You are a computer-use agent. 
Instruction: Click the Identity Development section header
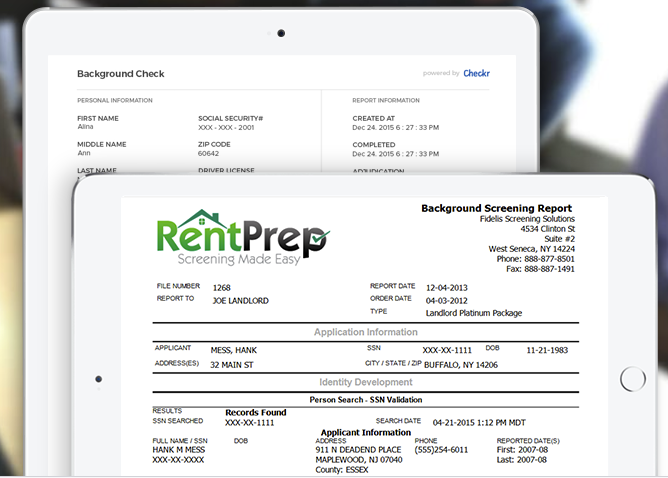[x=366, y=382]
